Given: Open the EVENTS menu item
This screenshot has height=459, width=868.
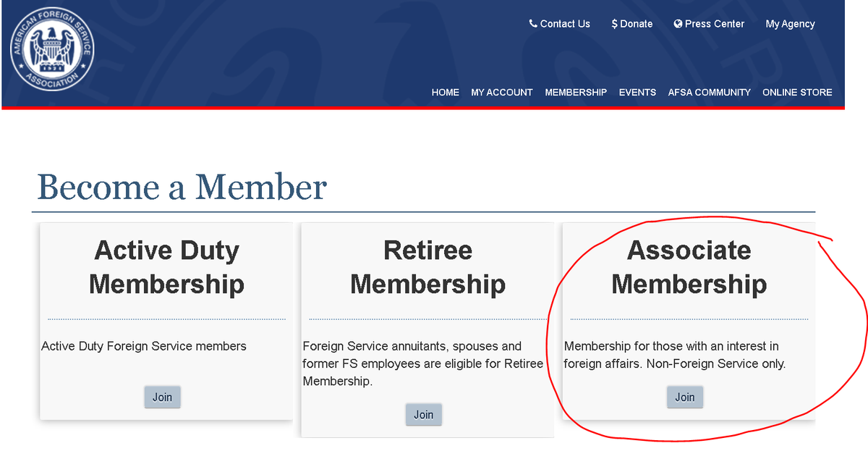Looking at the screenshot, I should (x=637, y=92).
